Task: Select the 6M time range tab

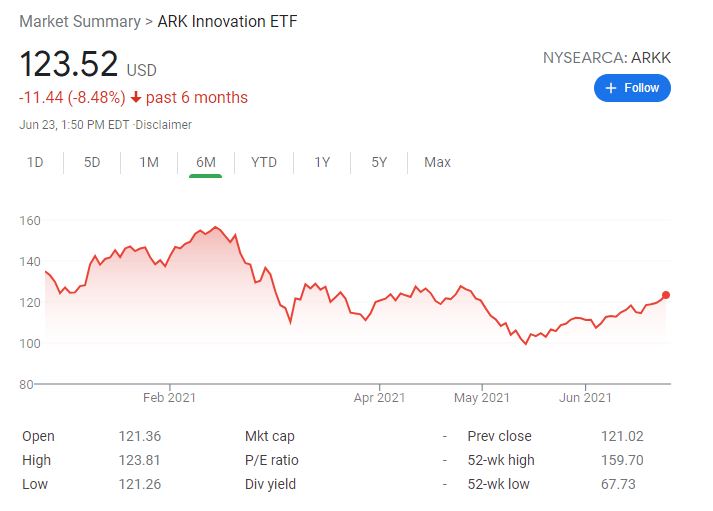Action: [206, 162]
